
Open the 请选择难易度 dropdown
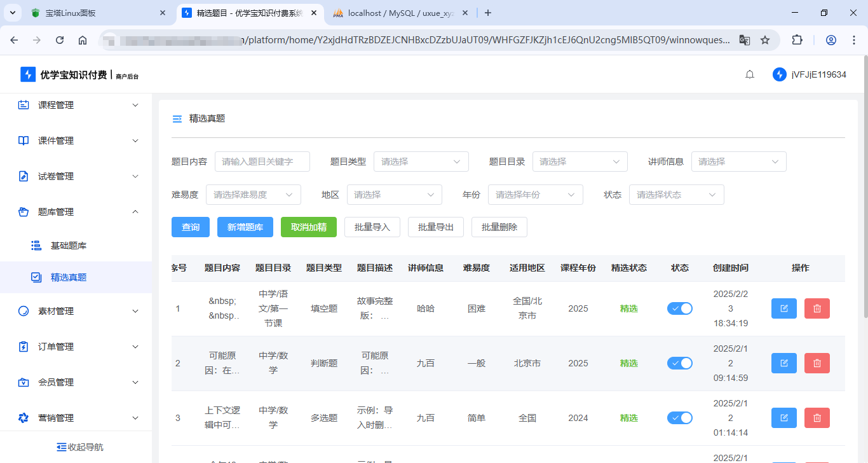click(x=253, y=195)
